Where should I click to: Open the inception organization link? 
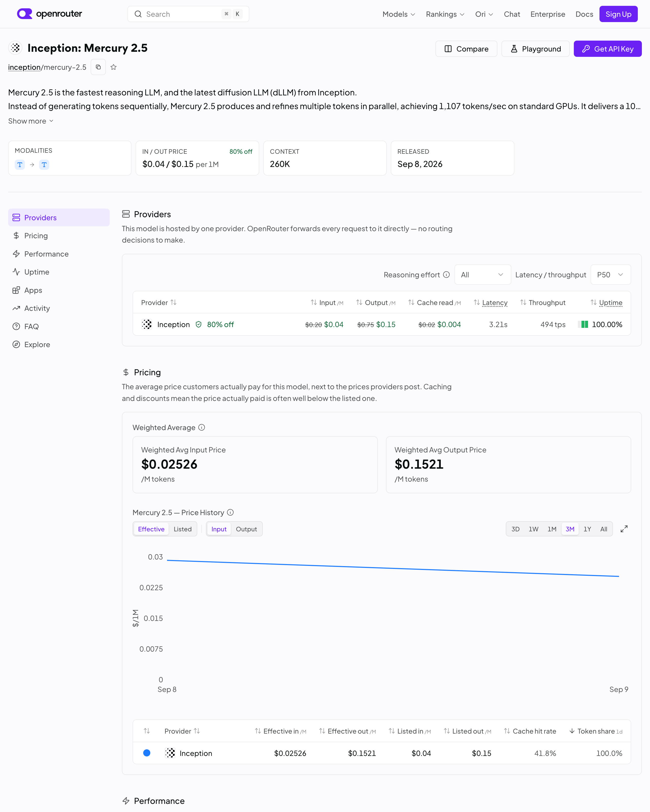[x=24, y=67]
